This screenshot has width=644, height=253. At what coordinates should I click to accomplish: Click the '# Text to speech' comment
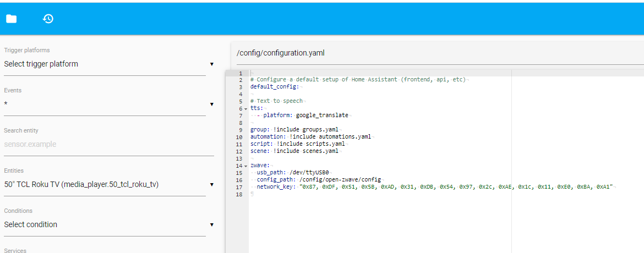[276, 101]
